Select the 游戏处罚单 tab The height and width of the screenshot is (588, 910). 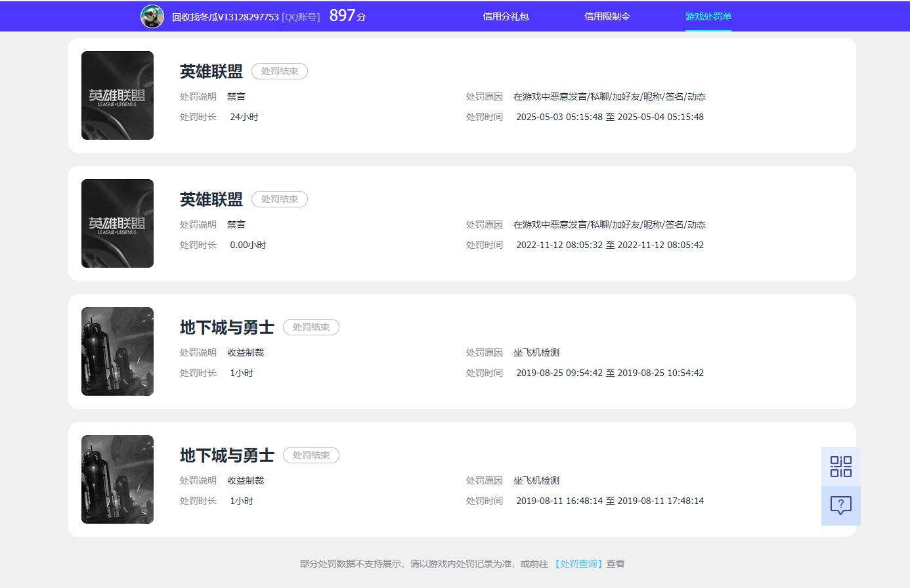pyautogui.click(x=708, y=16)
